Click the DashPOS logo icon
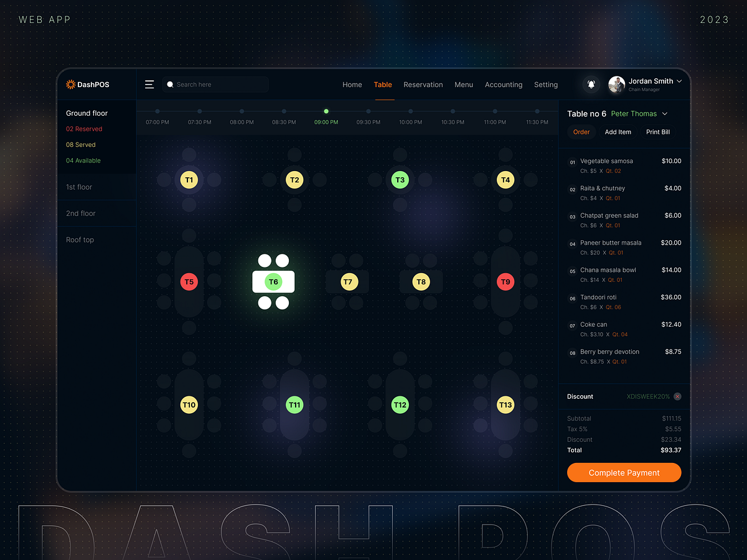Viewport: 747px width, 560px height. tap(70, 84)
